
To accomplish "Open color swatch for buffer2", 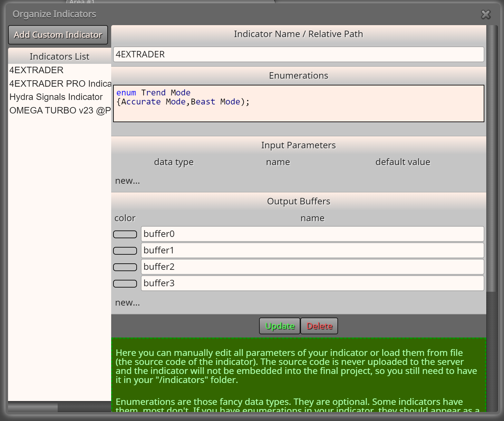I will [125, 267].
